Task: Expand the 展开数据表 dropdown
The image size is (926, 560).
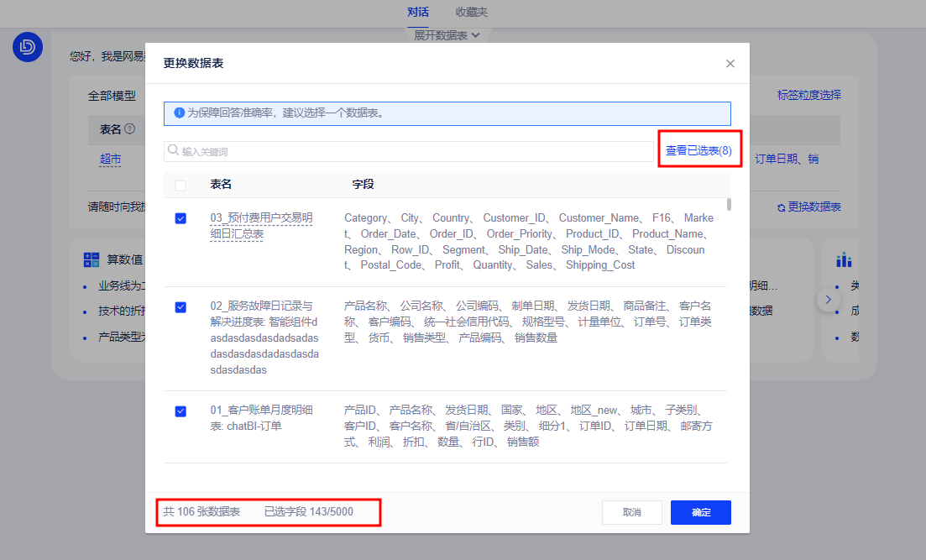Action: click(447, 35)
